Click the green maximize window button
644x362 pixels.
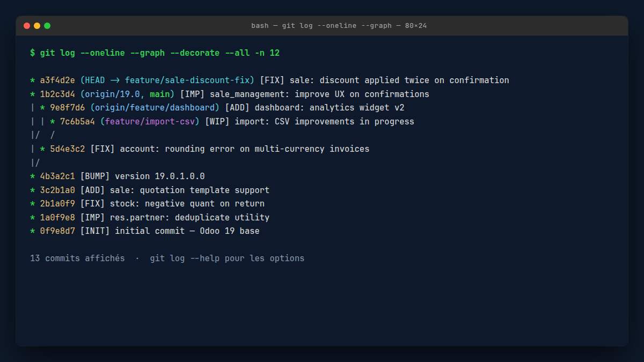pos(47,26)
